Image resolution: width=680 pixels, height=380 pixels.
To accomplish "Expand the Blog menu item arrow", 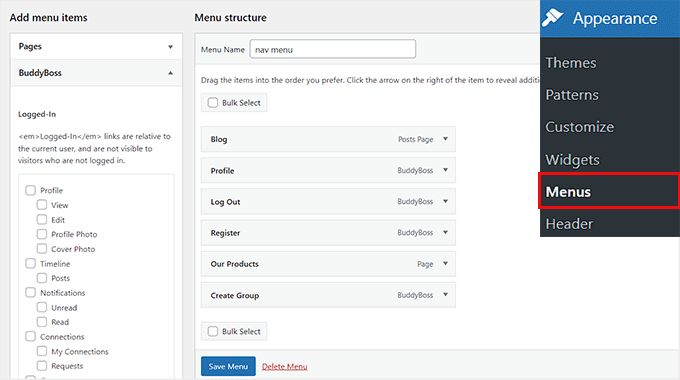I will (x=445, y=139).
